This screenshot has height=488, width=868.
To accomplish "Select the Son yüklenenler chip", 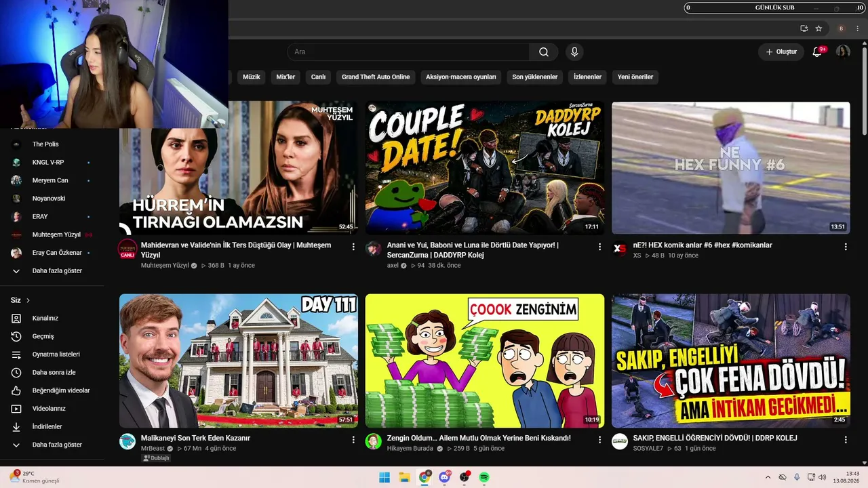I will pyautogui.click(x=535, y=77).
